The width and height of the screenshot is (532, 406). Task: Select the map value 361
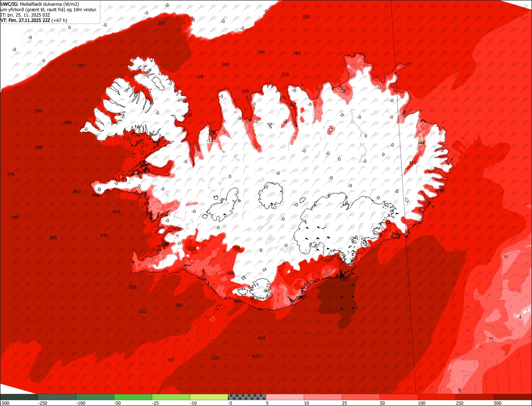(81, 66)
